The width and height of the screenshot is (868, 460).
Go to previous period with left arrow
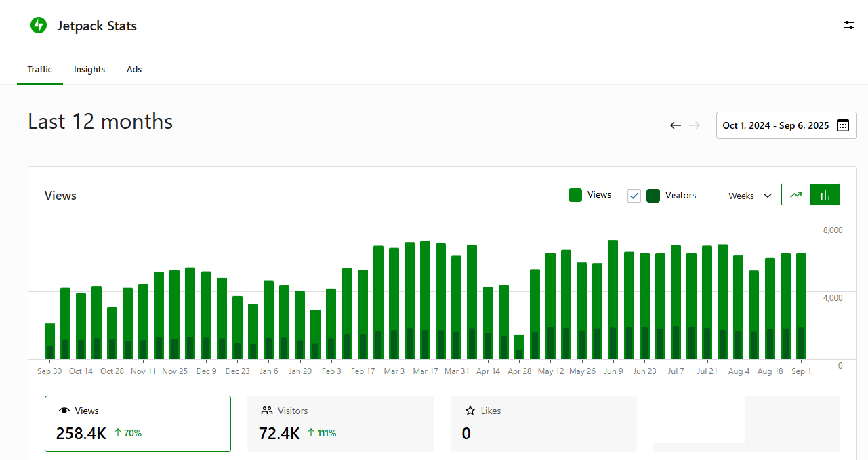(675, 125)
